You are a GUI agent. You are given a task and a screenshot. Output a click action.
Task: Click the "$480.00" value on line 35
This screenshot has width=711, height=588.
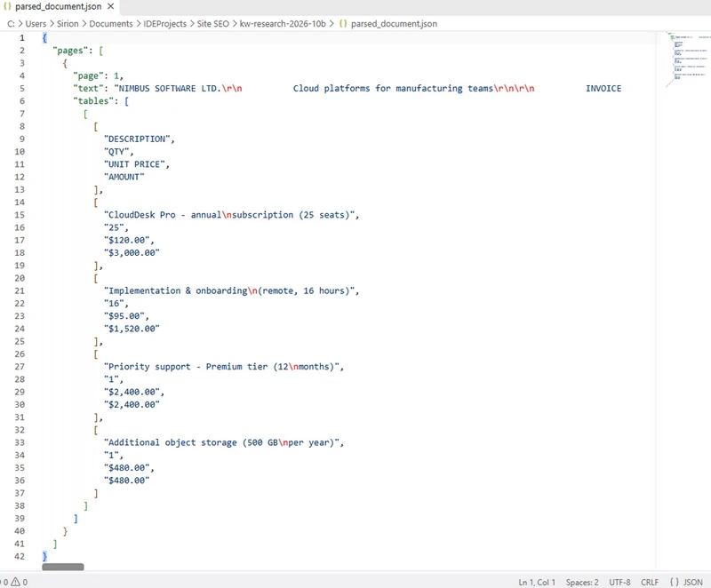(x=126, y=468)
